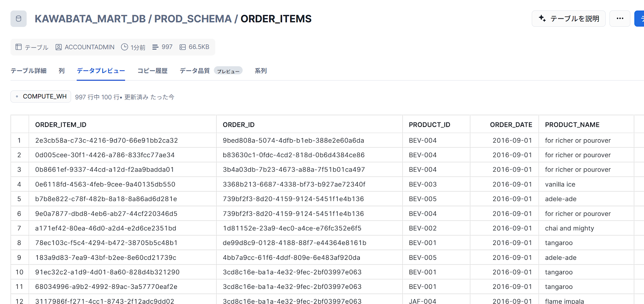The width and height of the screenshot is (644, 304).
Task: Click the sparkle icon on テーブルを説明
Action: (542, 18)
